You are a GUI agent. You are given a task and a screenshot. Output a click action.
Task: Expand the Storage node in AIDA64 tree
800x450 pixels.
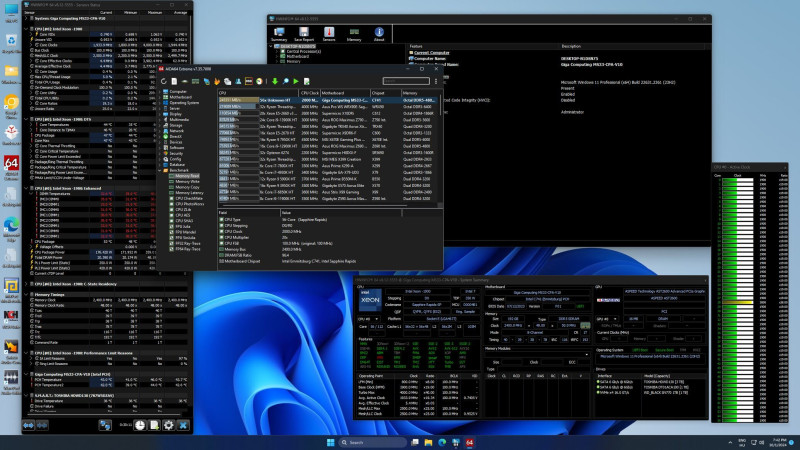160,125
